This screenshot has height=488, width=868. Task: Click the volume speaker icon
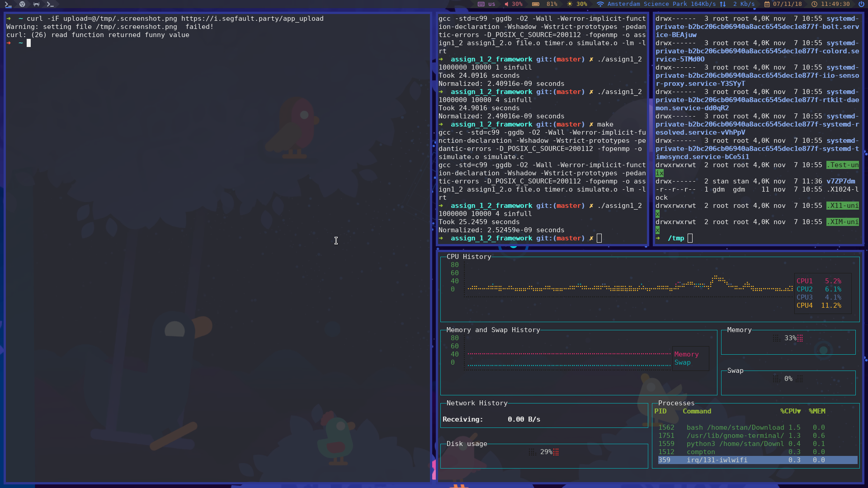point(506,4)
